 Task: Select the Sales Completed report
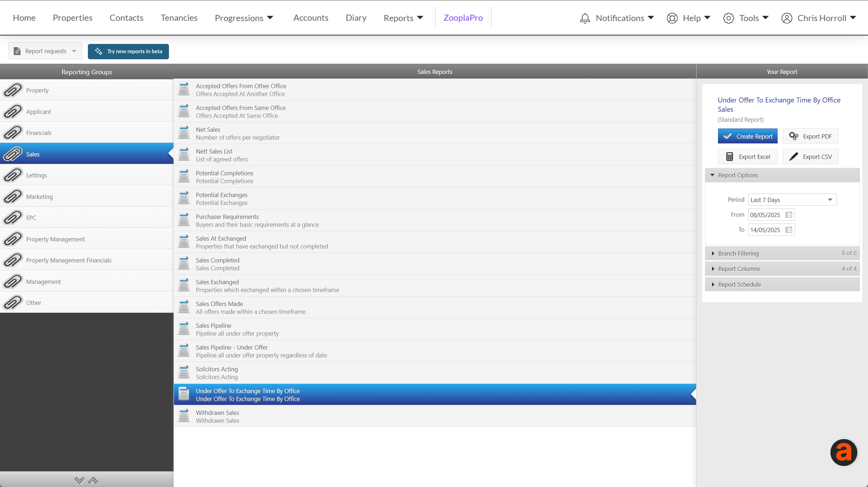tap(435, 264)
